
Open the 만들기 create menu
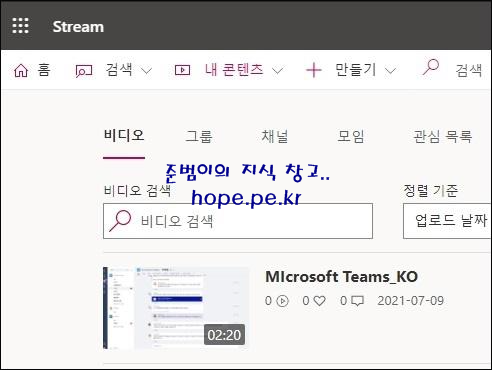click(x=355, y=70)
